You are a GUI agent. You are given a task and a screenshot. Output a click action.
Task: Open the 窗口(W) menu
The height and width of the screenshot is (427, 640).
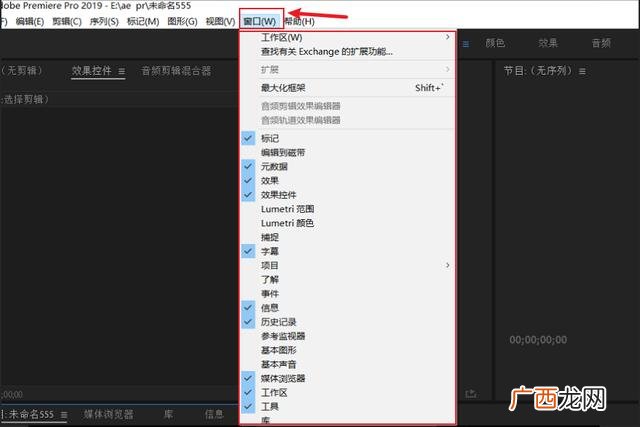(260, 21)
